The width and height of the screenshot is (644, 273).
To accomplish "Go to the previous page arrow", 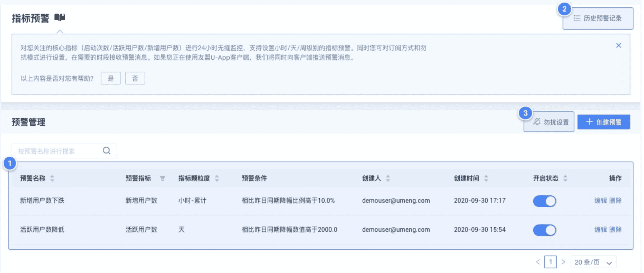I will [538, 262].
